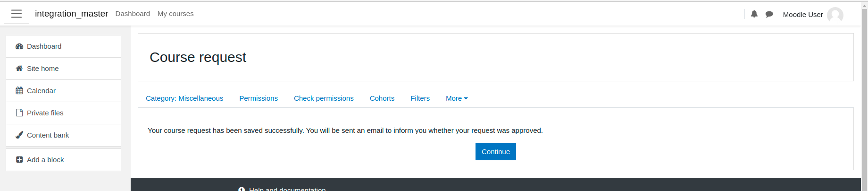
Task: Open the Category: Miscellaneous link
Action: (184, 98)
